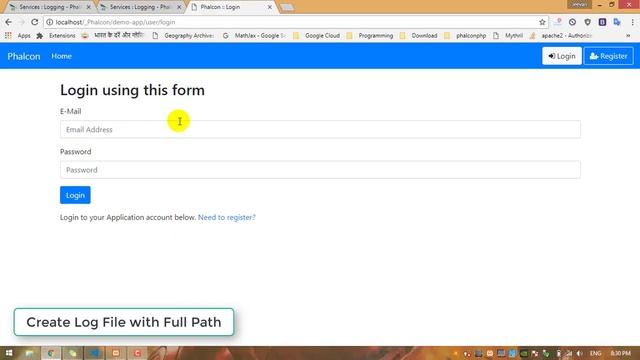Click the navbar Register button
Screen dimensions: 640x360
pyautogui.click(x=608, y=56)
